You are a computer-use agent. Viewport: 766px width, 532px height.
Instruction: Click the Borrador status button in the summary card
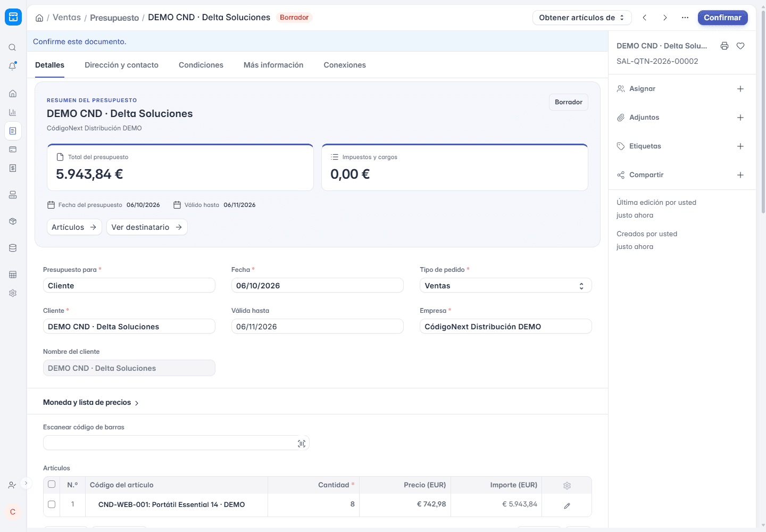[x=569, y=102]
